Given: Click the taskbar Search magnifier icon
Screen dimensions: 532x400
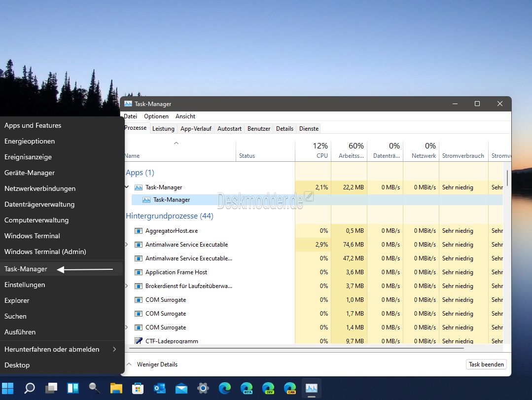Looking at the screenshot, I should [x=29, y=388].
